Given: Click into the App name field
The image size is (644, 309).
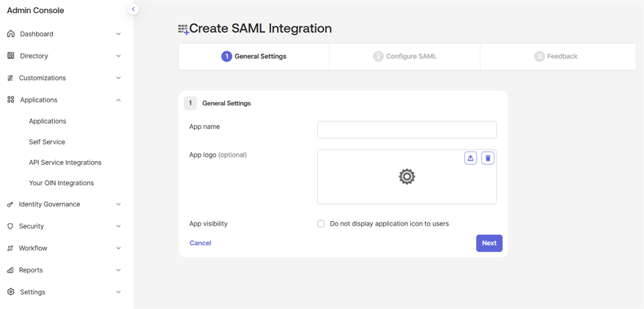Looking at the screenshot, I should [407, 130].
